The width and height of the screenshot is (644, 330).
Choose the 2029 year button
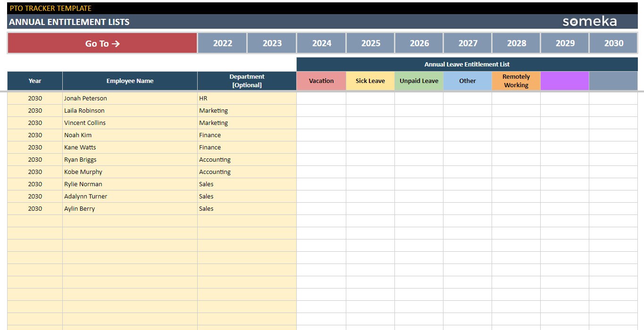(565, 43)
